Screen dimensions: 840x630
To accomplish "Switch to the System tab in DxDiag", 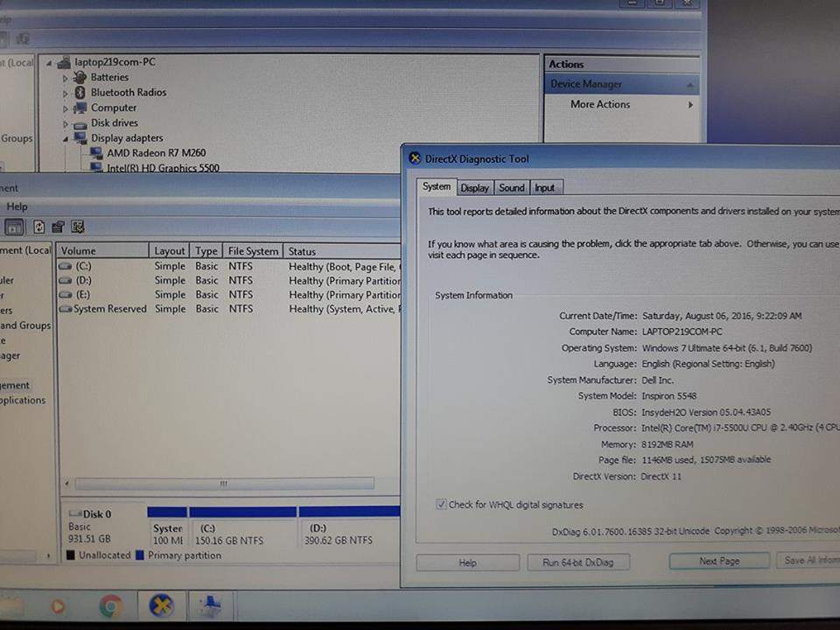I will tap(437, 186).
